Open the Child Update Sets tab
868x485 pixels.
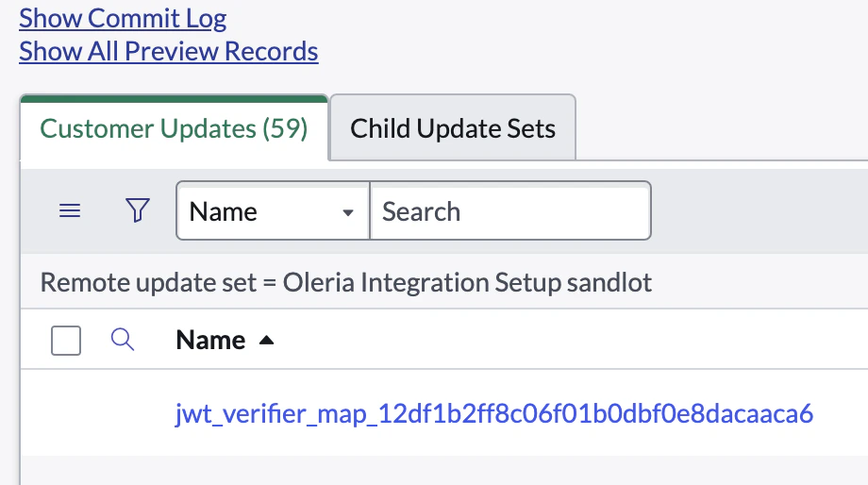point(453,128)
